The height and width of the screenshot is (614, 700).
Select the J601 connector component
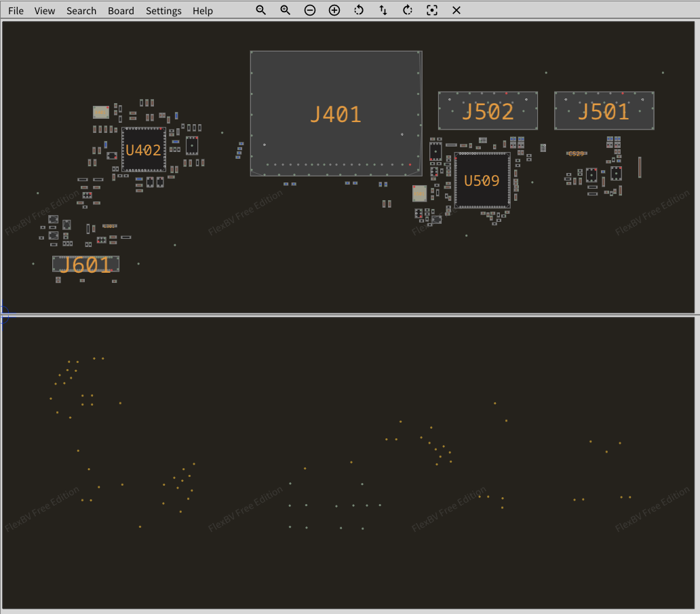(85, 265)
